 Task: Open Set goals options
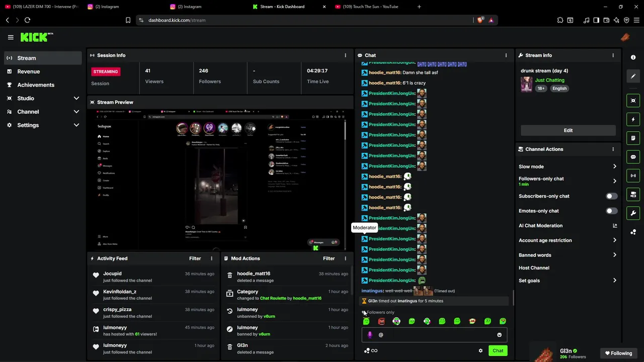[568, 281]
